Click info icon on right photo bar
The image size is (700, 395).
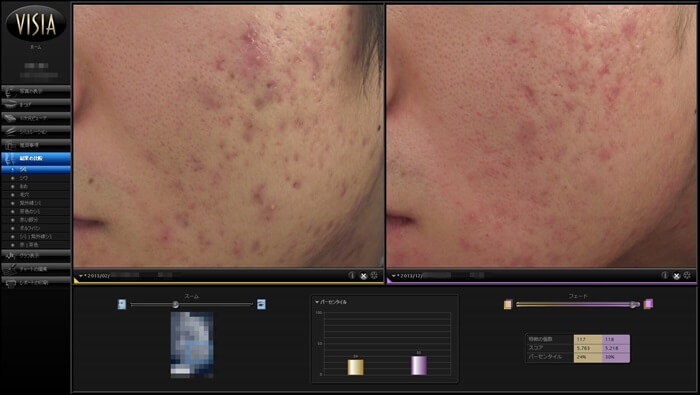665,275
